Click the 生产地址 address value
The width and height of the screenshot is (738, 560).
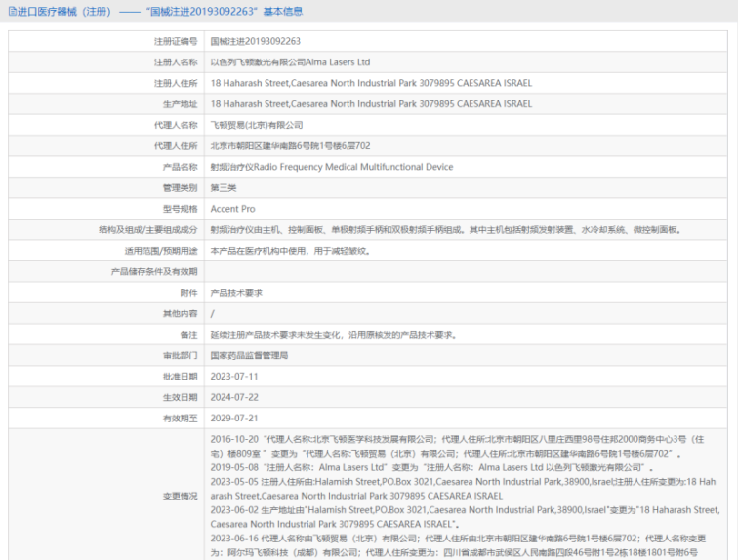[x=371, y=104]
